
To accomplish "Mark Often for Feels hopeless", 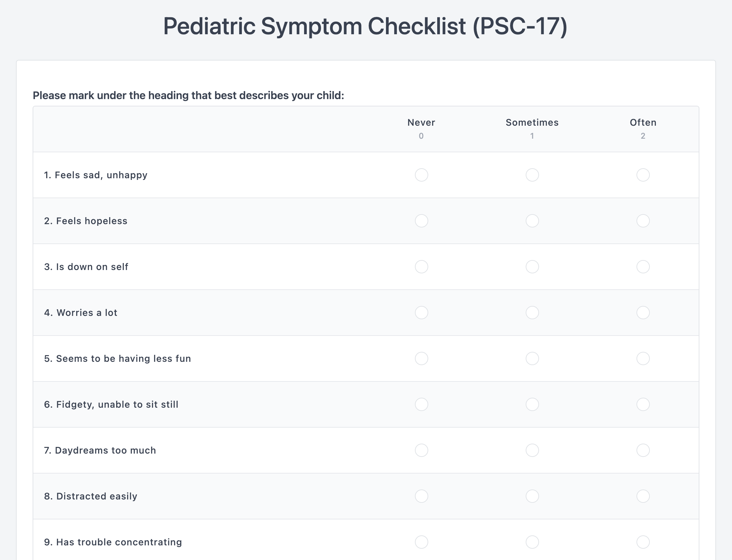I will point(642,221).
